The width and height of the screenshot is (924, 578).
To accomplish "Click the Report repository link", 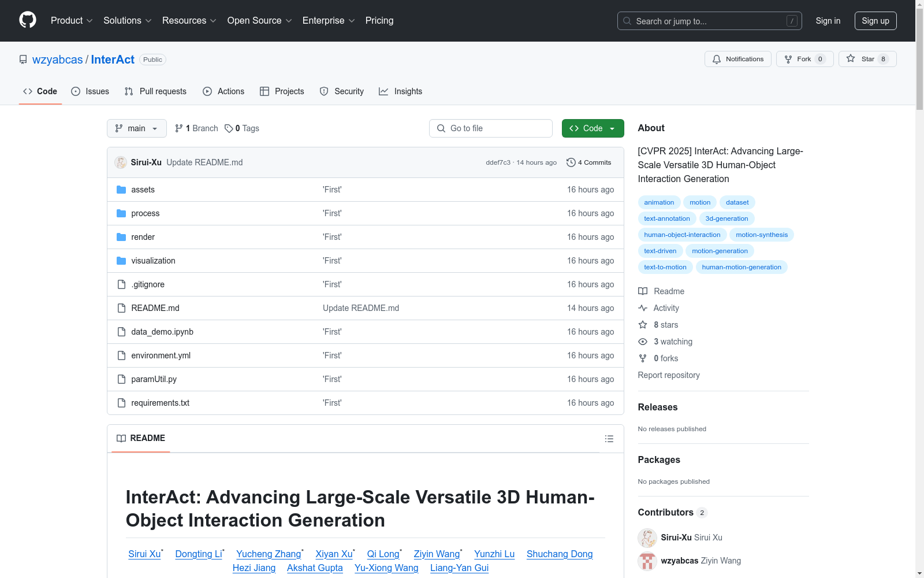I will pyautogui.click(x=669, y=375).
